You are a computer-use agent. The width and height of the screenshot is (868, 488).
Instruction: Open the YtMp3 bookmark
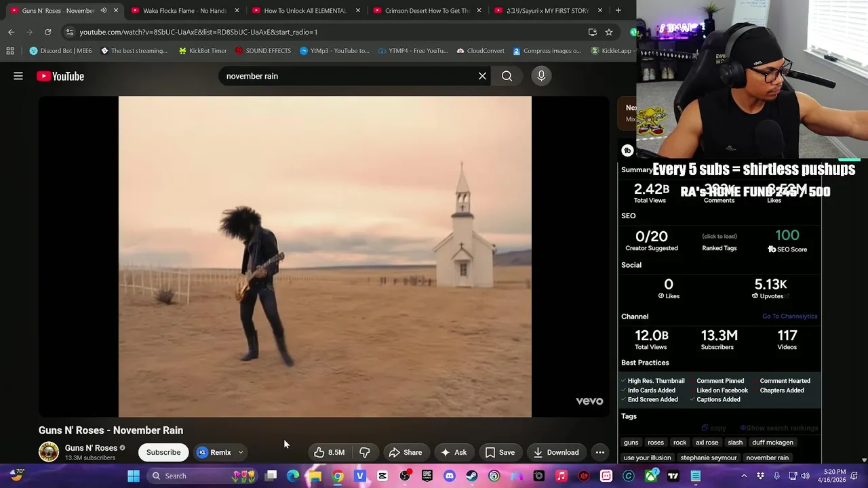(x=334, y=51)
